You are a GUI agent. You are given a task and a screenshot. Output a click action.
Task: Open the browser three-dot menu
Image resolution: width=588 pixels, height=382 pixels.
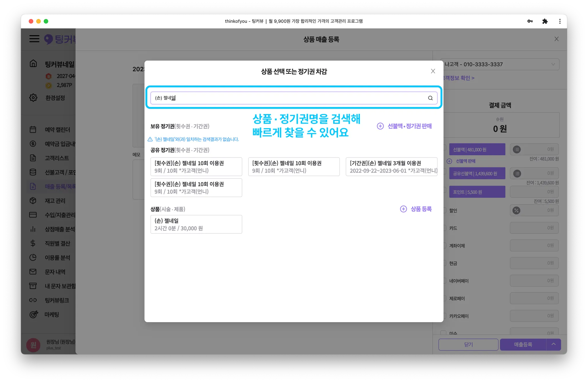[560, 21]
